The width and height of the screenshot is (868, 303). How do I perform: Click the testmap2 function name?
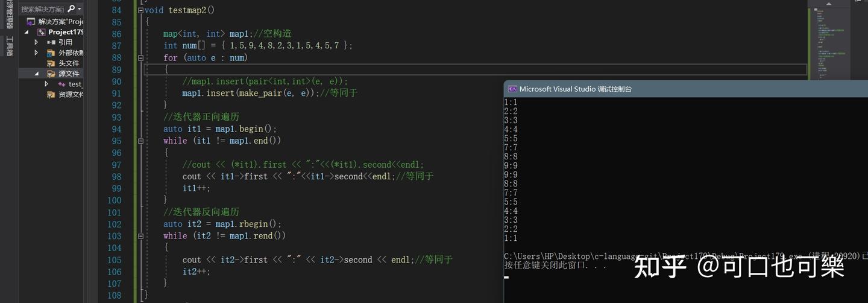(187, 10)
